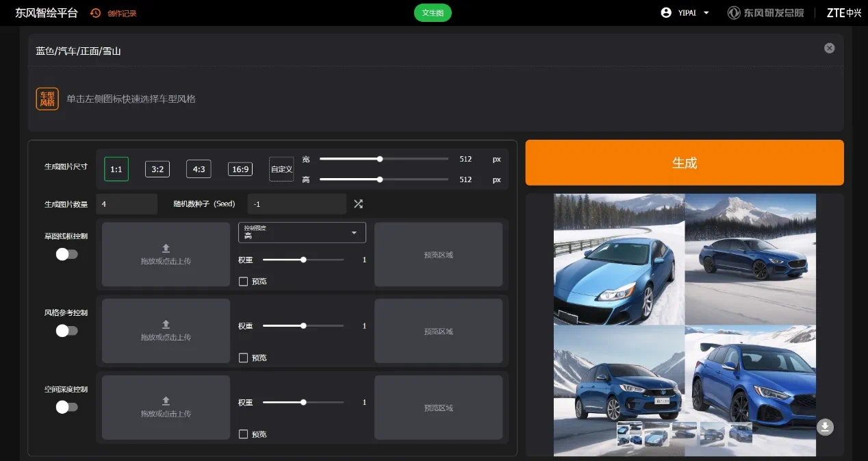Screen dimensions: 868x461
Task: Enable the 草图线框控制 toggle switch
Action: (x=66, y=254)
